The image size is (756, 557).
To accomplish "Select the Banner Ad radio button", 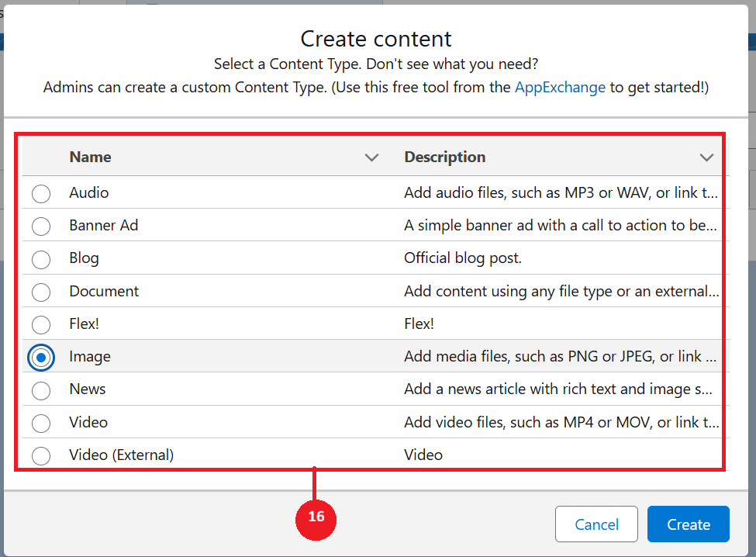I will click(x=41, y=226).
